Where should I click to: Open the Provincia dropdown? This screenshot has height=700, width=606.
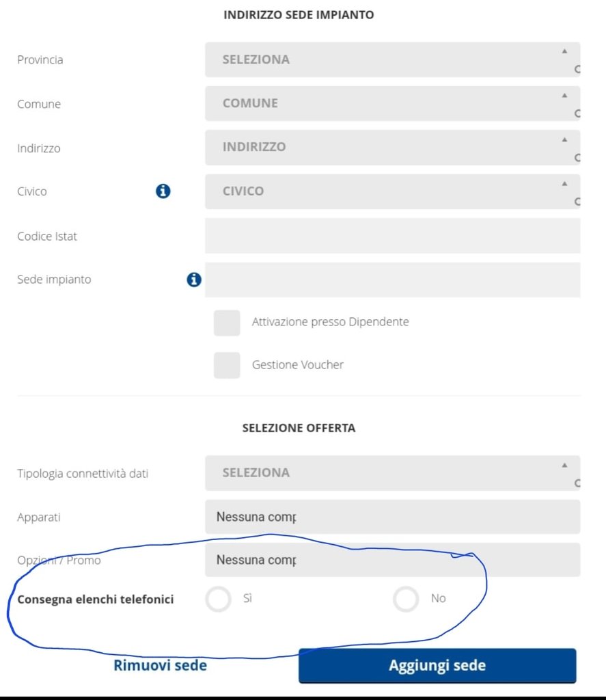[391, 60]
